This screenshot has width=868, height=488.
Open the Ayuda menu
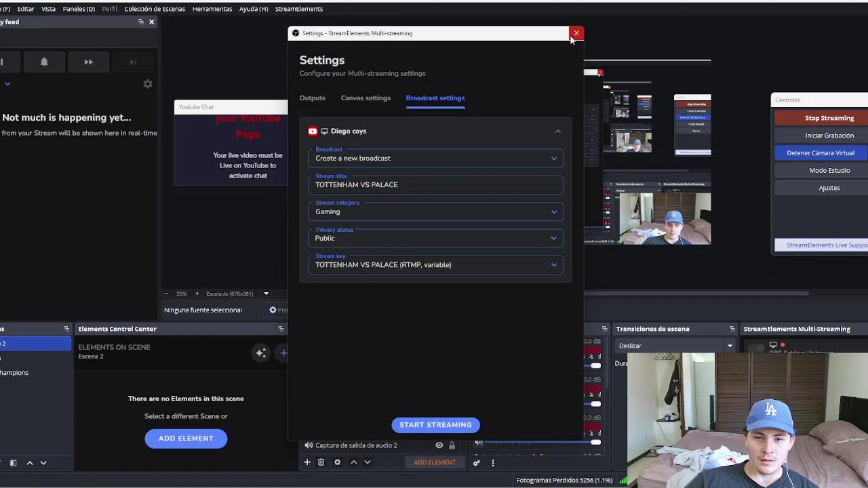pyautogui.click(x=254, y=9)
